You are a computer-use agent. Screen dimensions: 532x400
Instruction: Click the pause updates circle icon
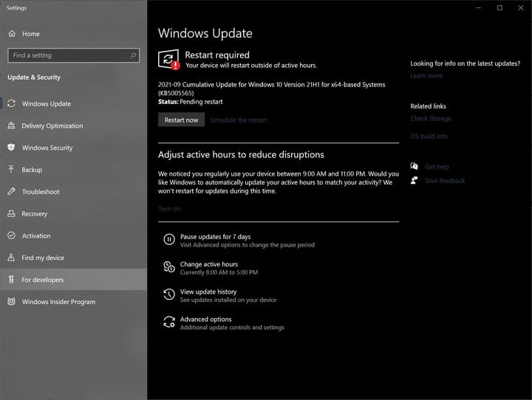pyautogui.click(x=169, y=239)
